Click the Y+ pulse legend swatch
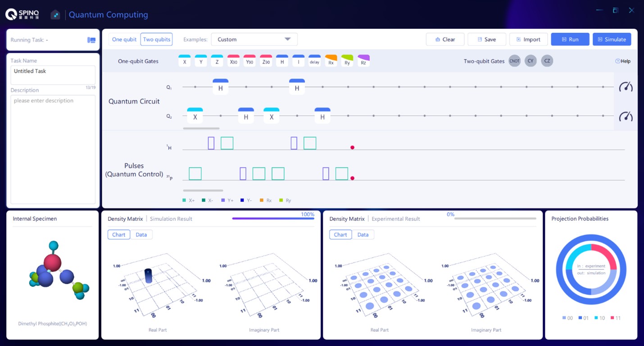This screenshot has width=644, height=346. (223, 200)
